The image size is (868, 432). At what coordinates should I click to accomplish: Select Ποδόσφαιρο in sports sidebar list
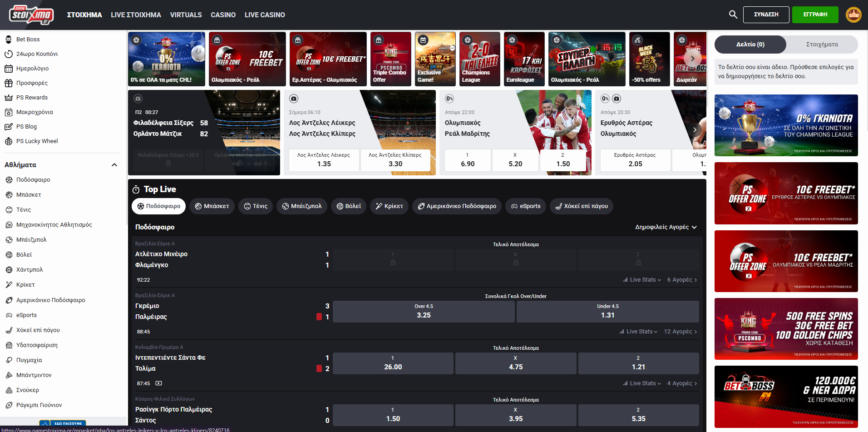click(33, 180)
